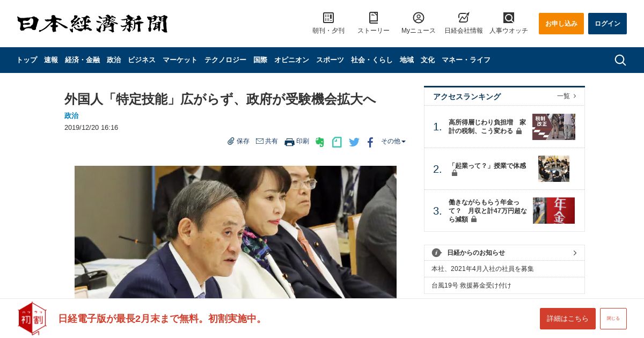This screenshot has height=338, width=644.
Task: Expand アクセスランキング 一覧 chevron
Action: tap(575, 96)
